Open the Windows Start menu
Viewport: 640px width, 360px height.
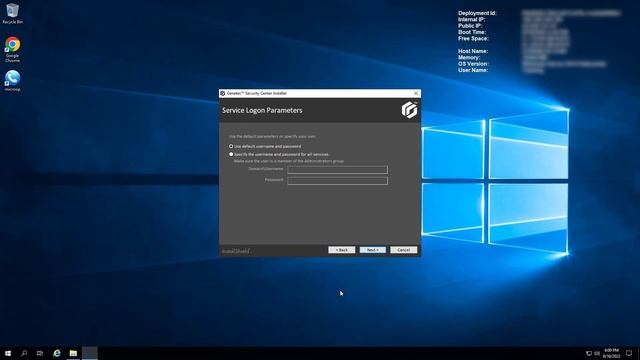(x=8, y=353)
